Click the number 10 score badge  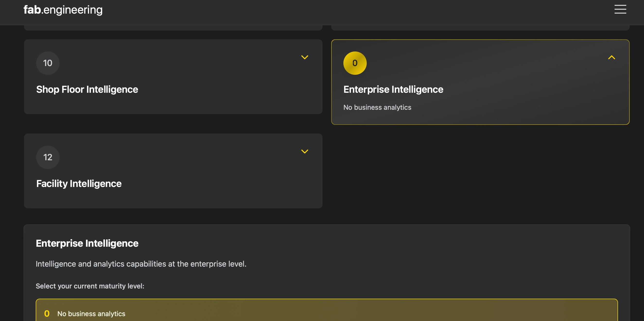(48, 63)
